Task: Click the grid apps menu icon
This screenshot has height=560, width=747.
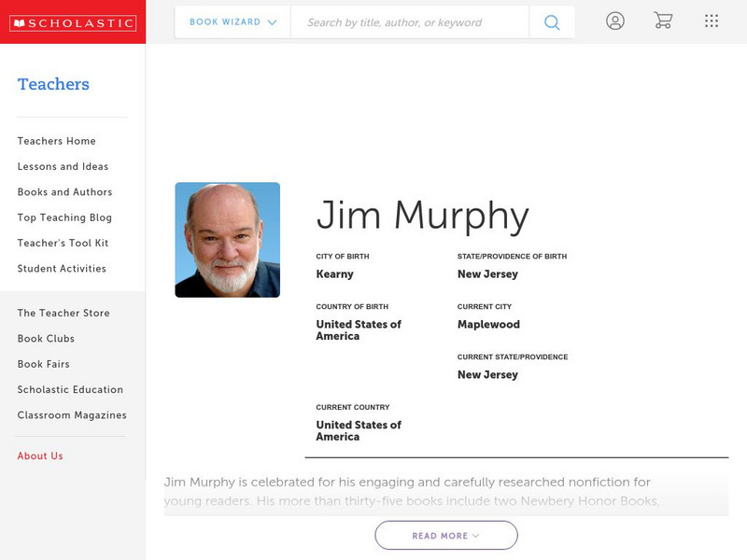Action: [712, 21]
